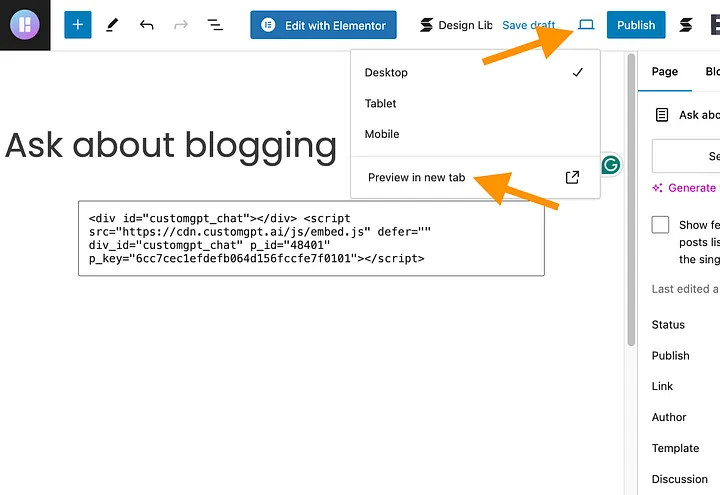Click the Elementor site logo icon
Viewport: 720px width, 495px height.
(x=25, y=25)
